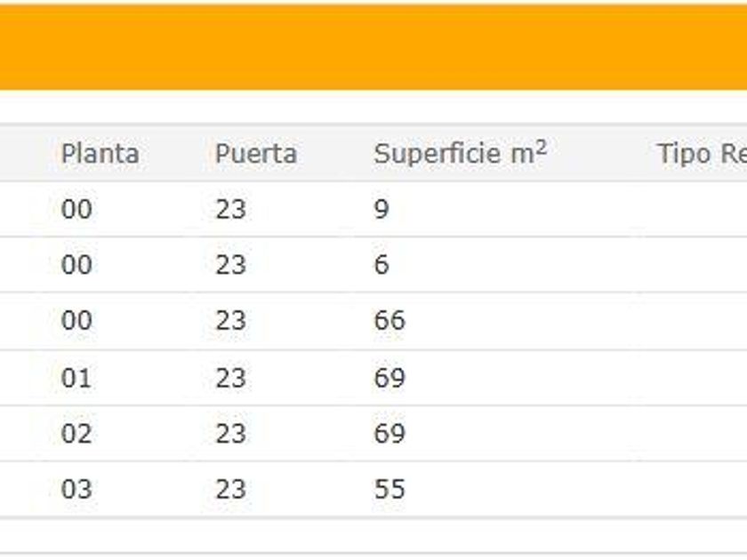The width and height of the screenshot is (747, 560).
Task: Click Puerta 23 in the Planta 01 row
Action: [x=230, y=378]
